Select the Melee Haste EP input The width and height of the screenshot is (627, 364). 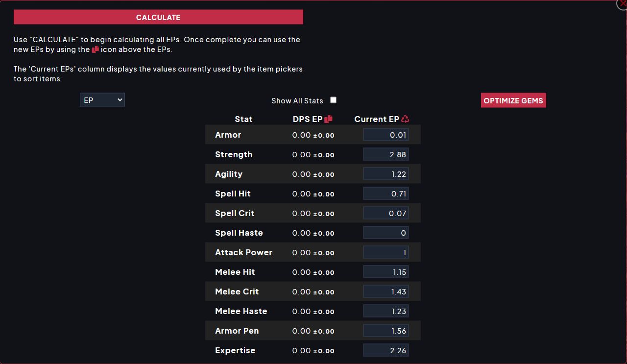386,311
